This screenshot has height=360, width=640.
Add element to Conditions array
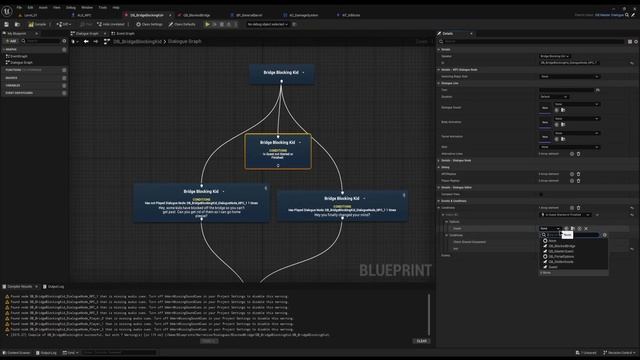(572, 208)
